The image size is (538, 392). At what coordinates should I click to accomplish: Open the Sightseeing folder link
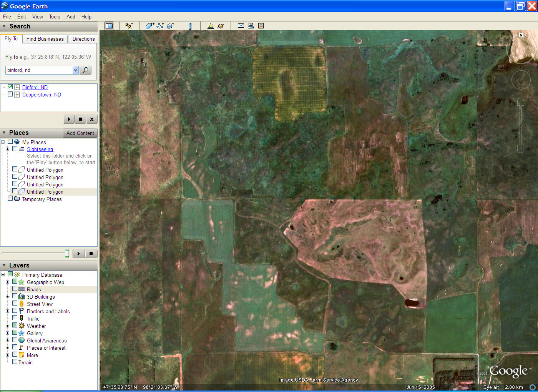[x=40, y=149]
